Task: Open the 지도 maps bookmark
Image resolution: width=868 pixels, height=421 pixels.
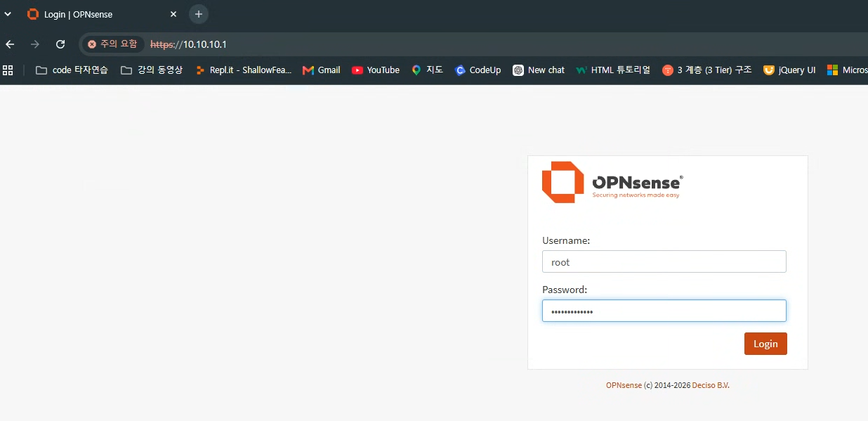Action: 427,70
